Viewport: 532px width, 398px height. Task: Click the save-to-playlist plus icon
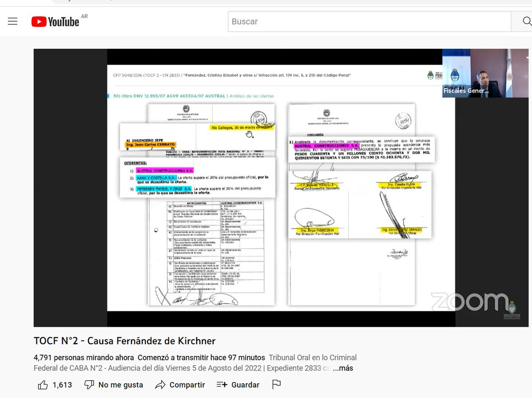(222, 385)
